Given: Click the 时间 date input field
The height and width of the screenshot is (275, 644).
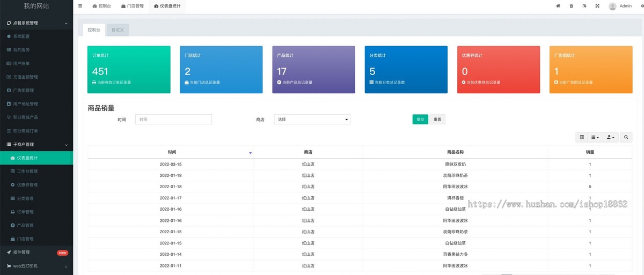Looking at the screenshot, I should point(173,120).
